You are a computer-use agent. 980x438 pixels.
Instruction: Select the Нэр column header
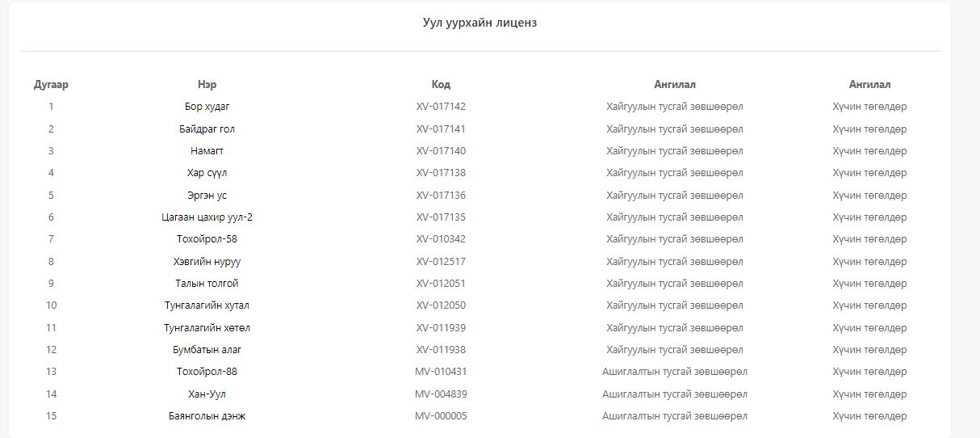(207, 84)
